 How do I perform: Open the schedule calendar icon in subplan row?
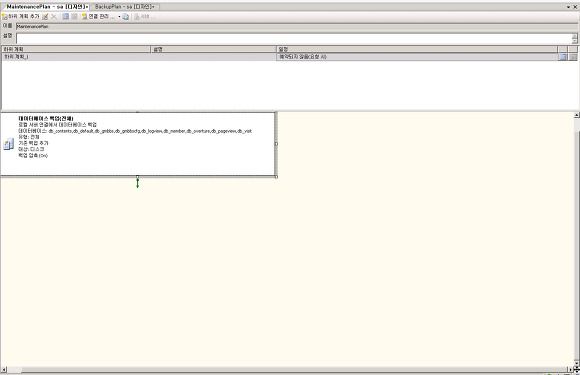pos(563,57)
